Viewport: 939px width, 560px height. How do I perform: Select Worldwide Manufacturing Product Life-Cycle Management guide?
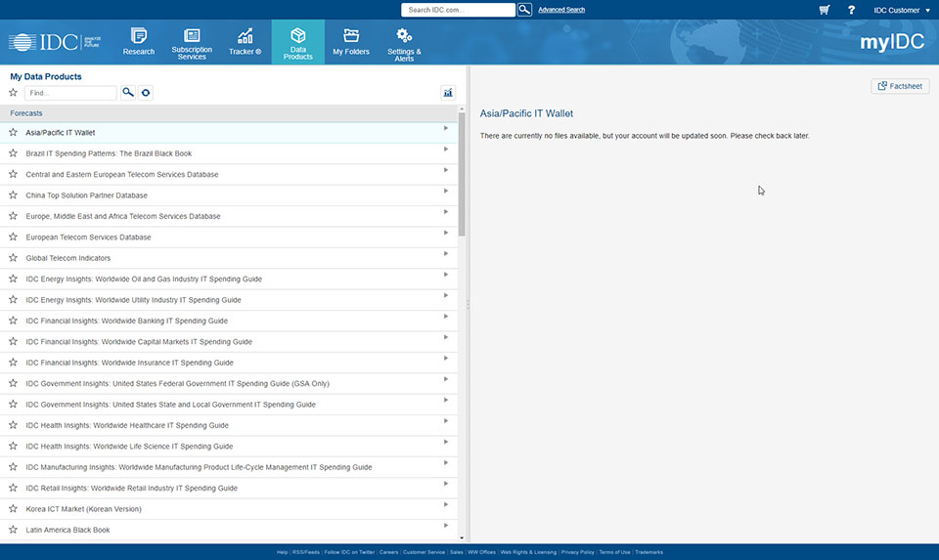tap(229, 467)
